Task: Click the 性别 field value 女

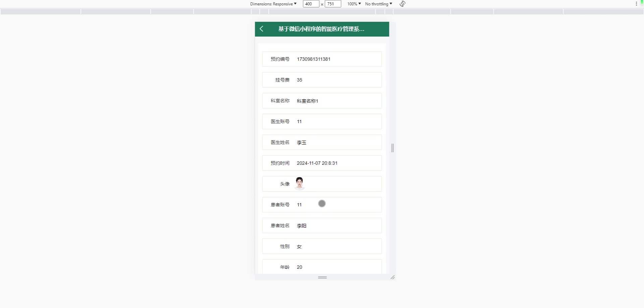Action: click(x=322, y=246)
